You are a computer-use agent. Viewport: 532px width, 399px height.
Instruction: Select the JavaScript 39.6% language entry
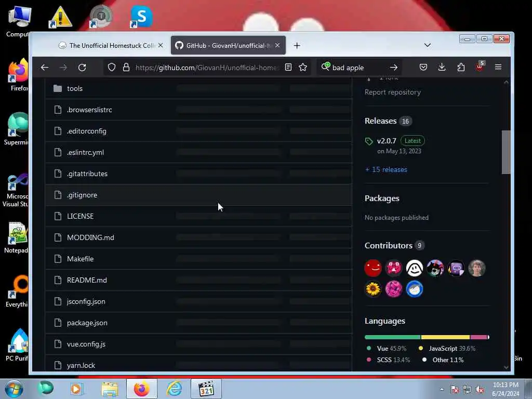(x=447, y=349)
